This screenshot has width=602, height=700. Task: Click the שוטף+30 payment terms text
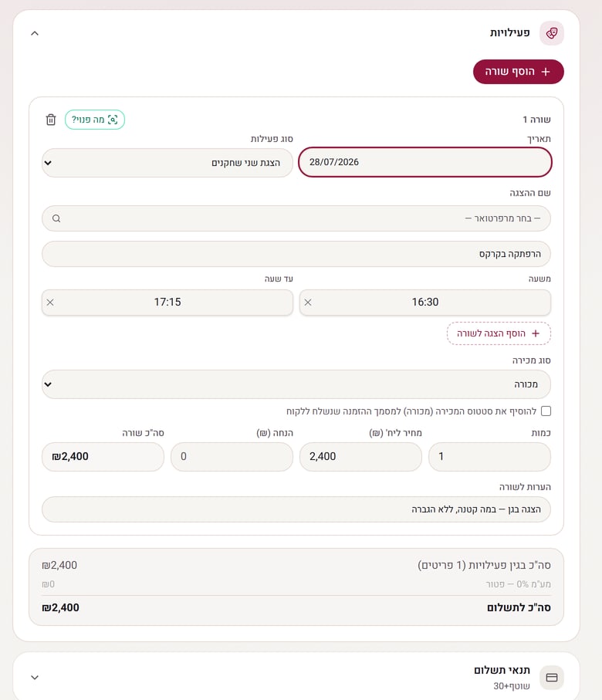coord(512,685)
